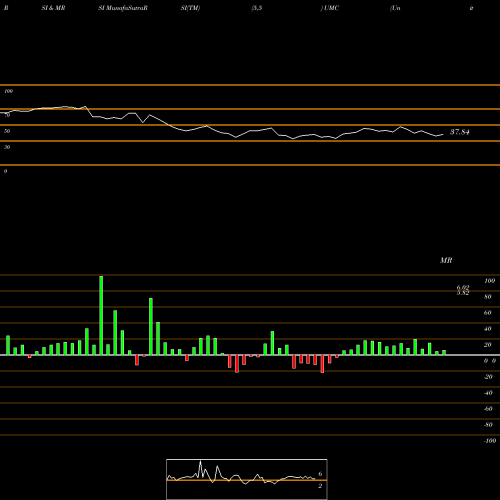Image resolution: width=500 pixels, height=500 pixels.
Task: Click the 'SI & MR' header text
Action: tap(53, 8)
